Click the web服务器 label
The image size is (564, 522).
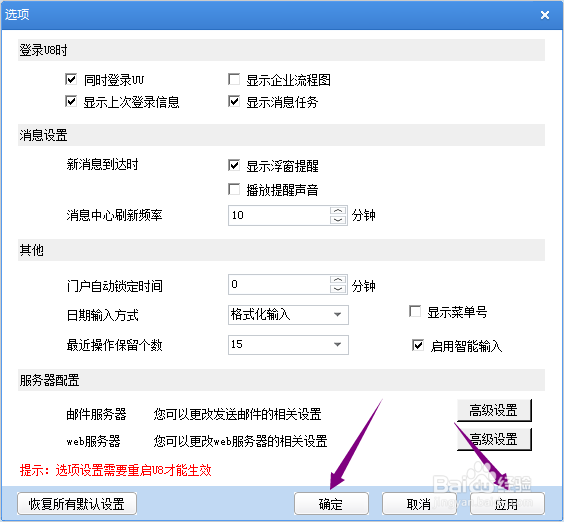coord(94,441)
